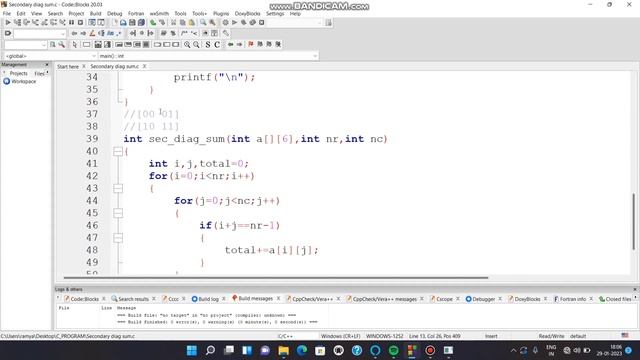Viewport: 640px width, 360px height.
Task: Click the bold S toolbar icon
Action: click(208, 44)
